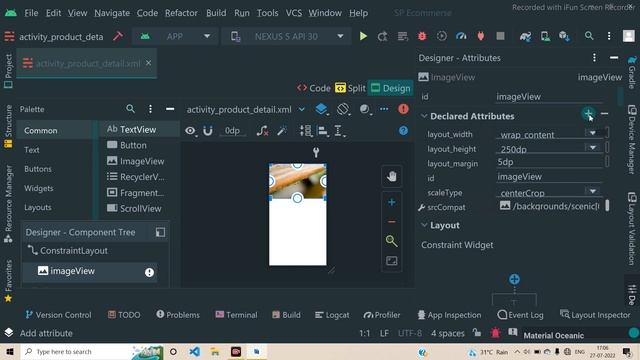The image size is (640, 360).
Task: Open APP run configuration dropdown
Action: pos(175,36)
